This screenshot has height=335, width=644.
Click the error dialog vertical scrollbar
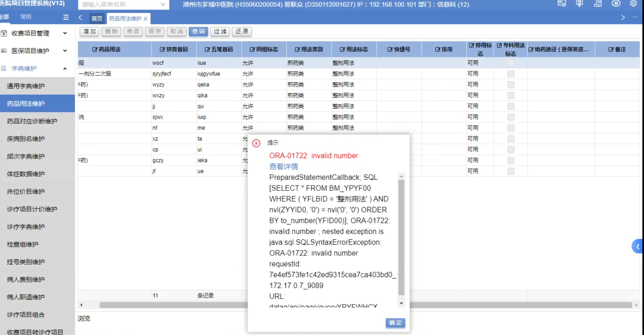[x=401, y=238]
